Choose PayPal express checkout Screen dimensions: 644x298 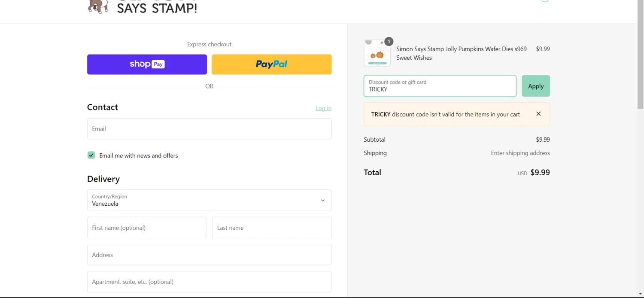(272, 64)
